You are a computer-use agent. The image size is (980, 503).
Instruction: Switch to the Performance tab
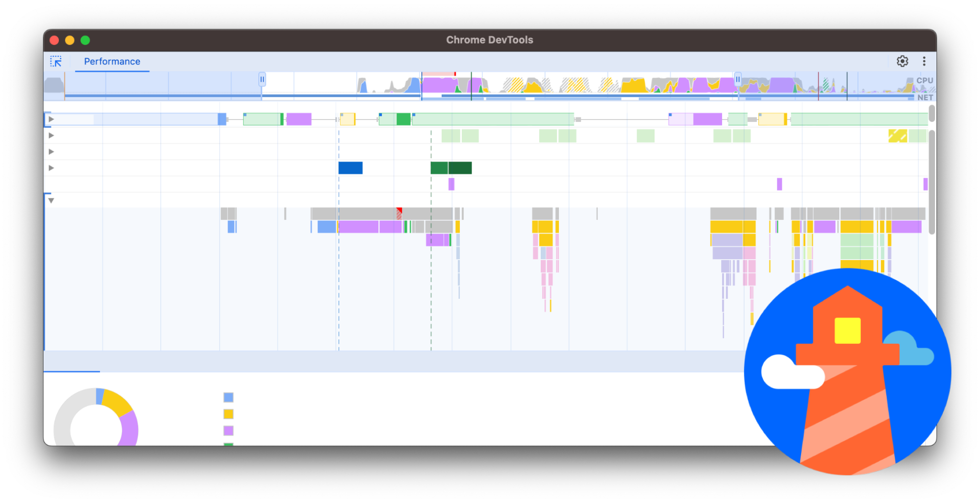point(112,61)
